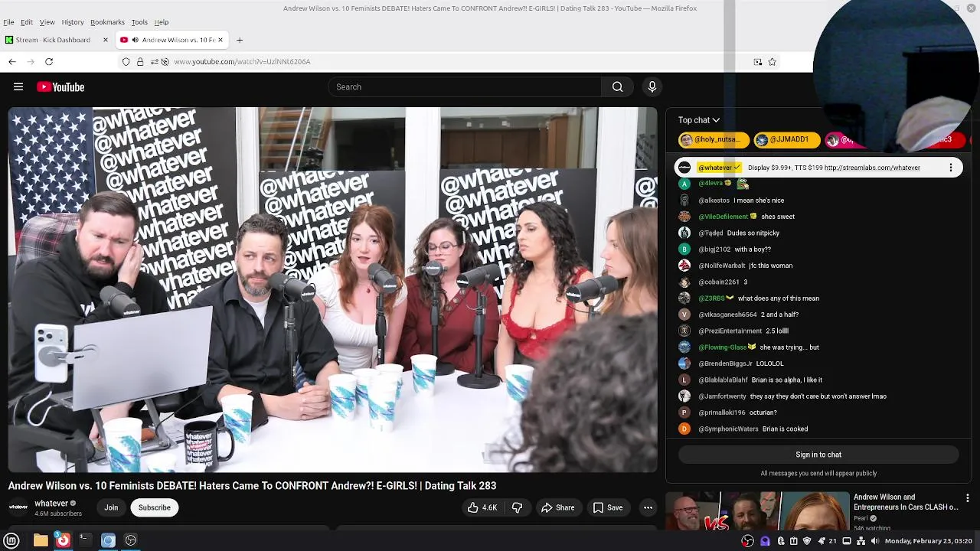Open the streamlabs.com/whatever link in pinned message

pyautogui.click(x=872, y=168)
